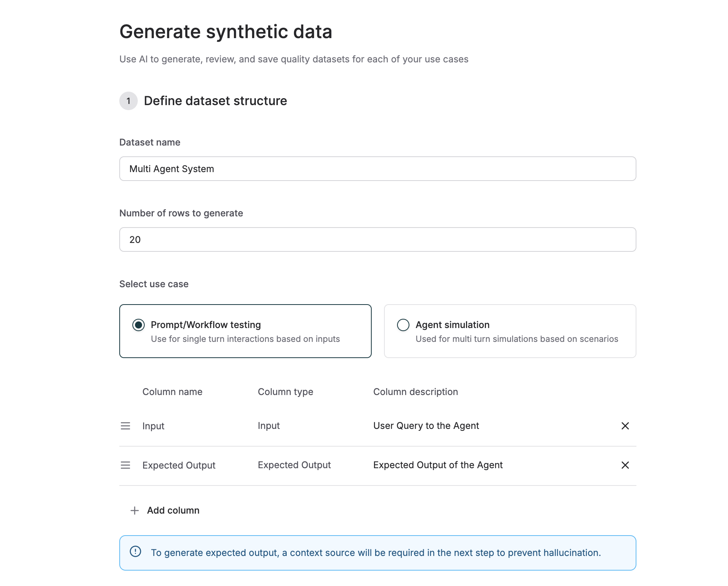Click the Expected Output of the Agent description
The height and width of the screenshot is (586, 728).
pyautogui.click(x=437, y=465)
